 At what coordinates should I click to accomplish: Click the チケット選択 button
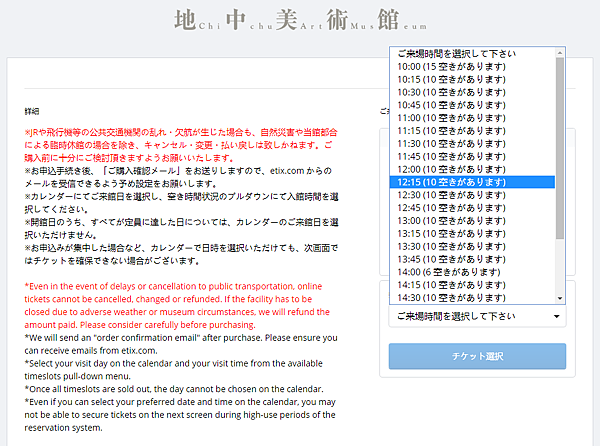477,356
